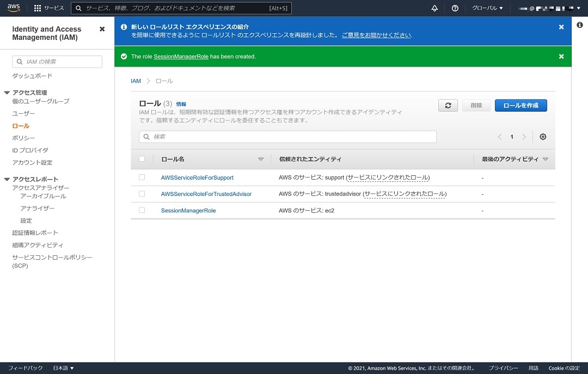The height and width of the screenshot is (374, 588).
Task: Open the グローバル region dropdown
Action: point(487,8)
